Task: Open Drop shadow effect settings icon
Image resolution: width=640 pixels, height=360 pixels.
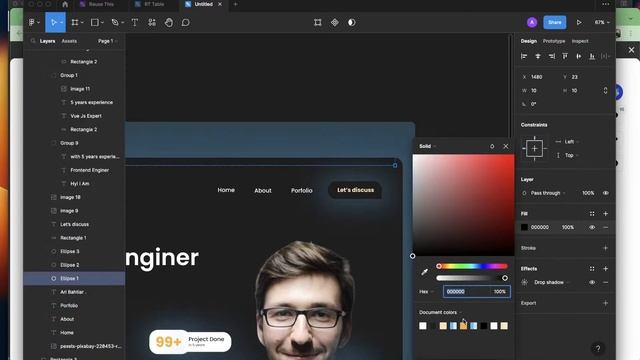Action: coord(524,282)
